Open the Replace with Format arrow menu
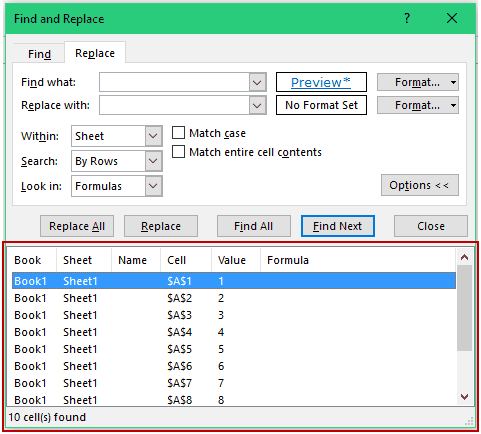This screenshot has height=434, width=481. tap(453, 106)
